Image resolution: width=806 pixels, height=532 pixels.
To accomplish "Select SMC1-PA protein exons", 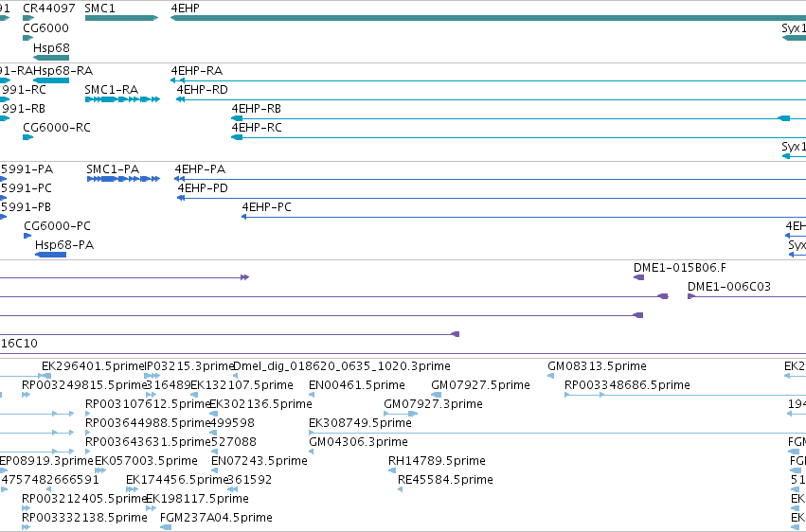I will tap(123, 179).
